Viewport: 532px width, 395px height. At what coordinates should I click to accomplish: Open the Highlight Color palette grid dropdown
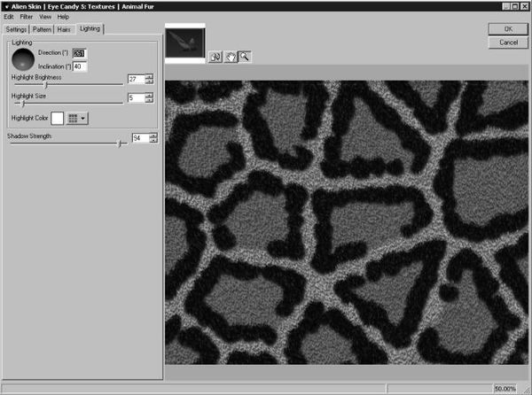(77, 118)
